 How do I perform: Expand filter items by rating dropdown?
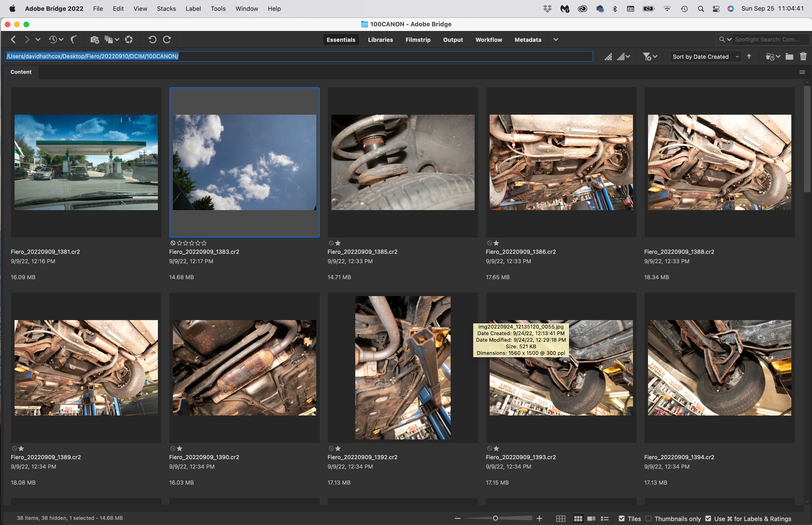click(650, 57)
